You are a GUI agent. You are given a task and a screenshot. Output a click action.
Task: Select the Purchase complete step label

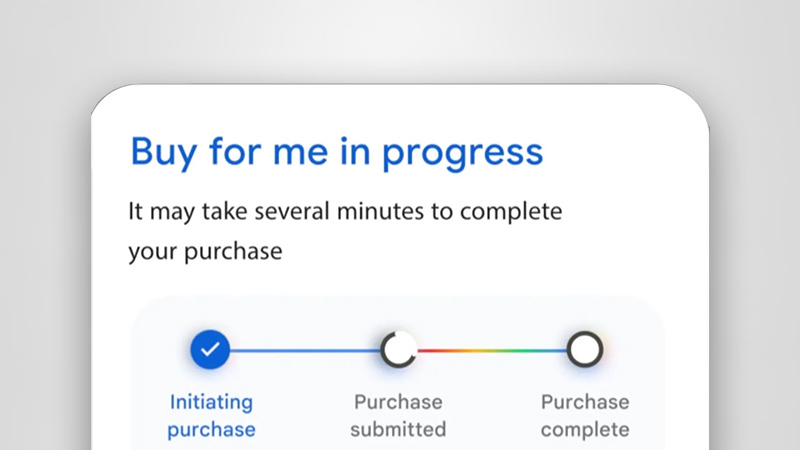point(585,415)
